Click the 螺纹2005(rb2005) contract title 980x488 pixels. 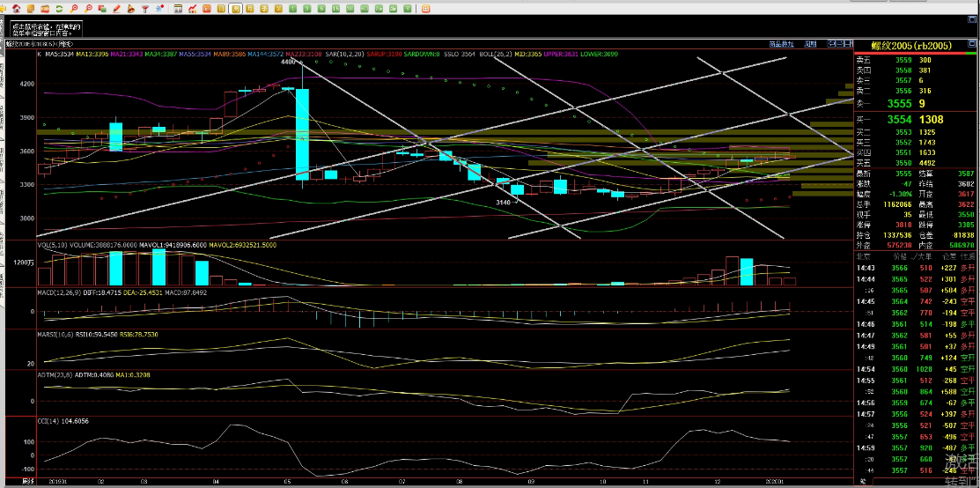coord(911,45)
